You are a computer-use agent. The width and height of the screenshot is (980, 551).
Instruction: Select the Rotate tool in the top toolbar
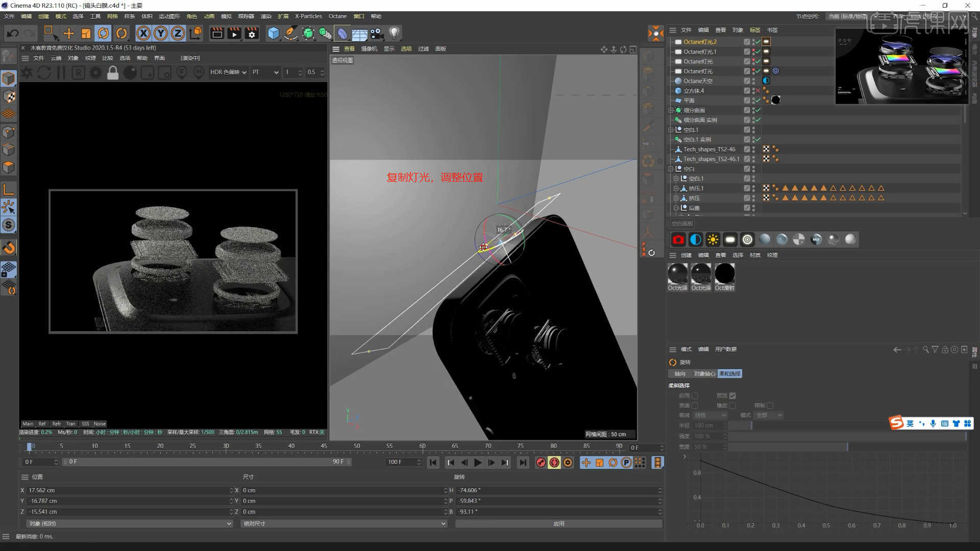(104, 33)
